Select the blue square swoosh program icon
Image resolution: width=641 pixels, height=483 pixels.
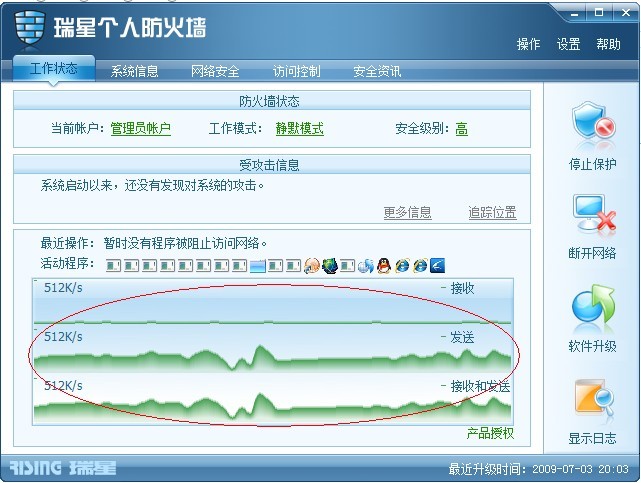437,266
